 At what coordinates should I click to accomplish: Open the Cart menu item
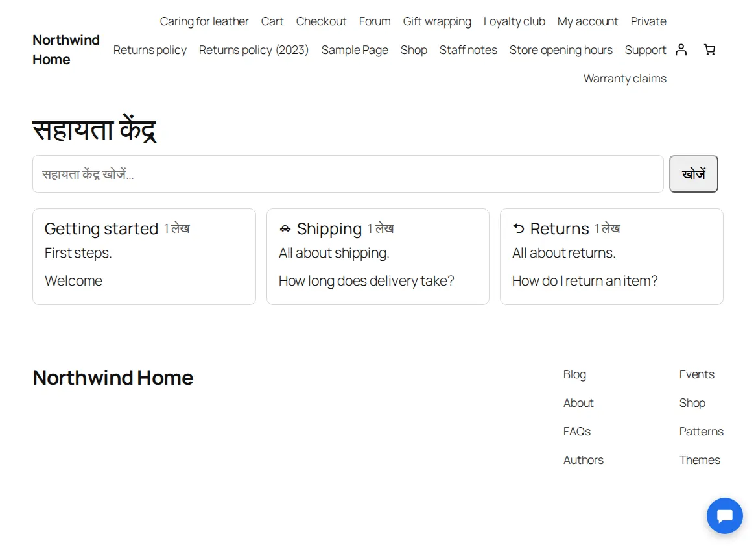[x=272, y=21]
